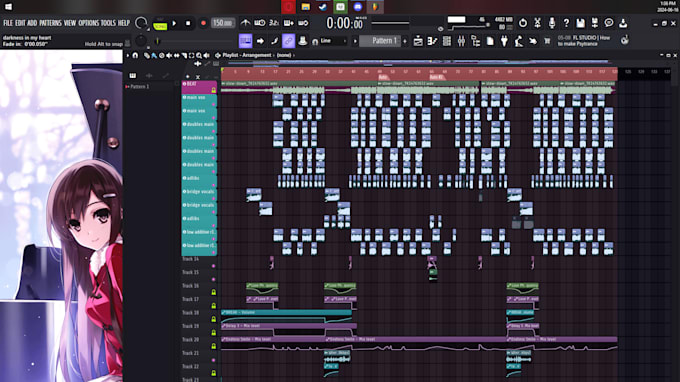Mute Track 14 using its dot

pos(213,265)
